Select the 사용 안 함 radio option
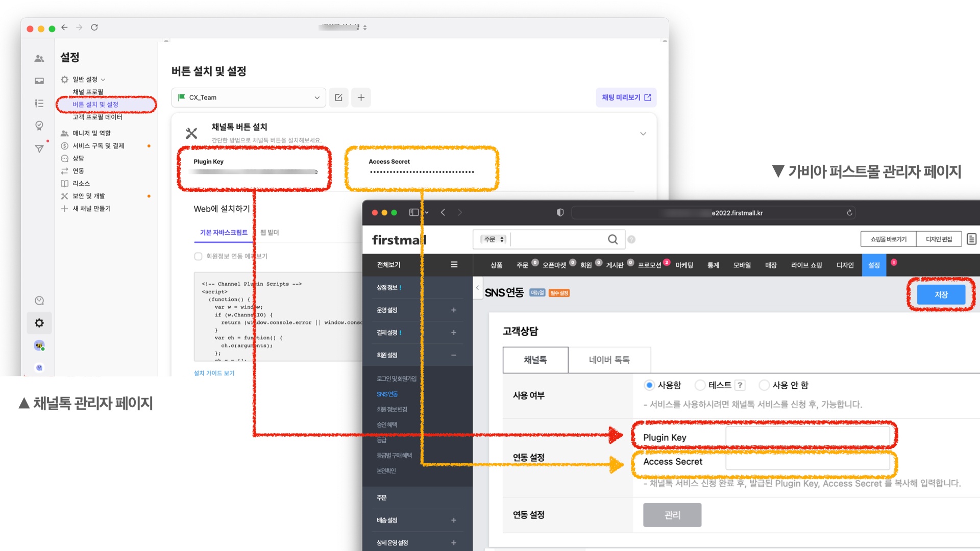Viewport: 980px width, 551px height. click(x=764, y=385)
